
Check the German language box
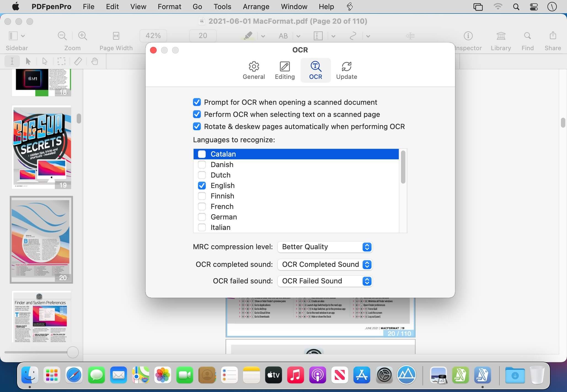click(x=202, y=217)
